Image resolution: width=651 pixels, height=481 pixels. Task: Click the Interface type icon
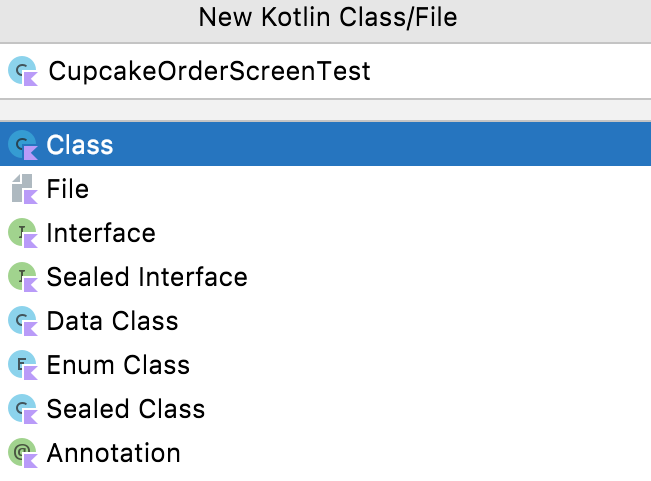tap(22, 233)
